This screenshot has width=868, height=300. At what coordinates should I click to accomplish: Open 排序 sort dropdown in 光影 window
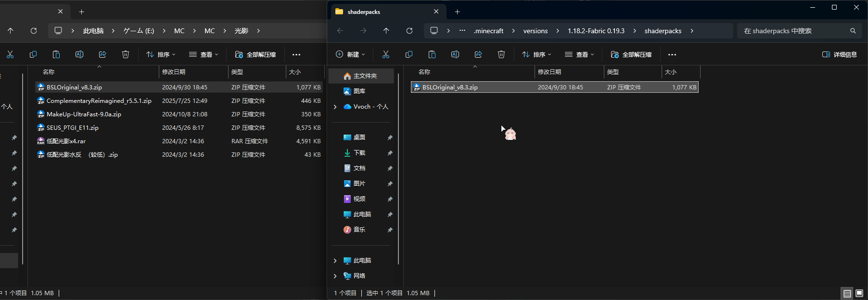pos(161,54)
